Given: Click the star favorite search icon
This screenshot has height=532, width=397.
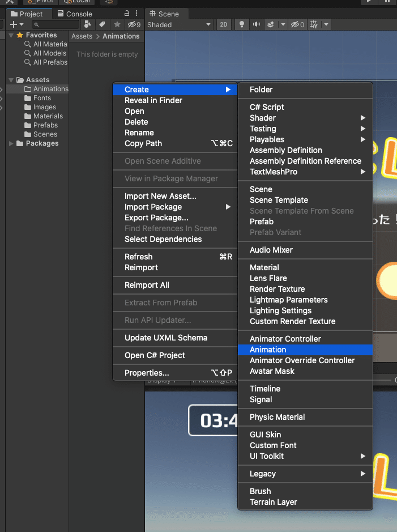Looking at the screenshot, I should (117, 24).
